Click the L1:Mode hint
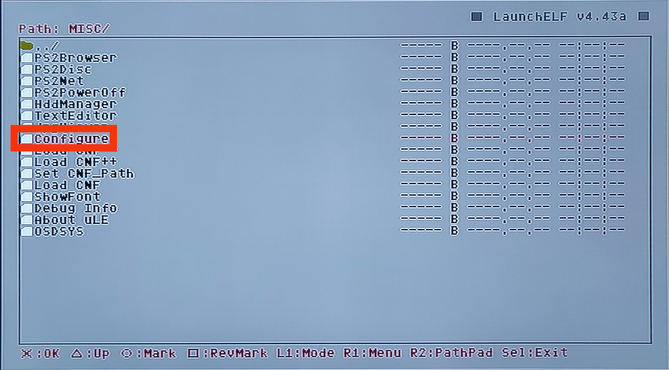669x370 pixels. [x=305, y=353]
